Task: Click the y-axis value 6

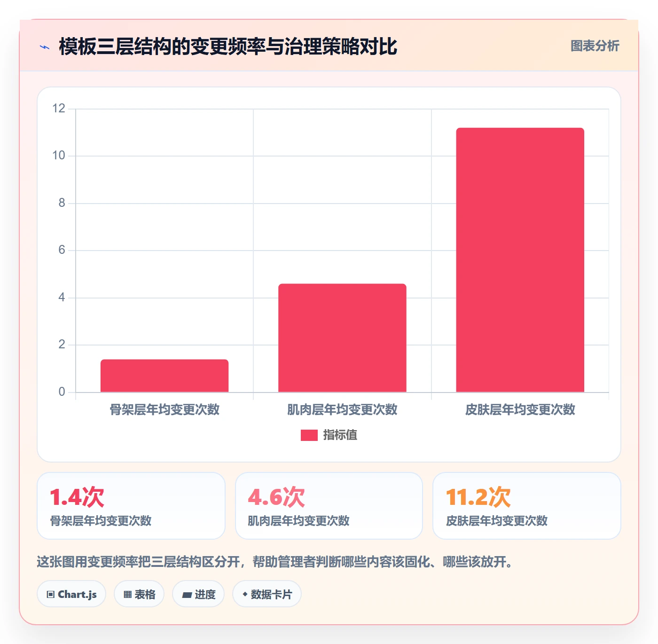Action: (x=62, y=250)
